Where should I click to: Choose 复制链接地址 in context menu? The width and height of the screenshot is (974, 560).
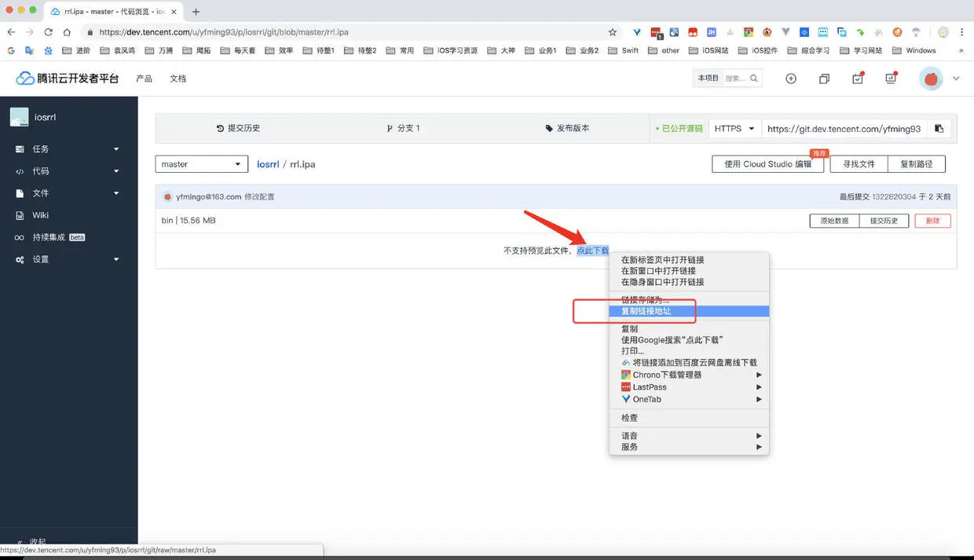coord(689,311)
